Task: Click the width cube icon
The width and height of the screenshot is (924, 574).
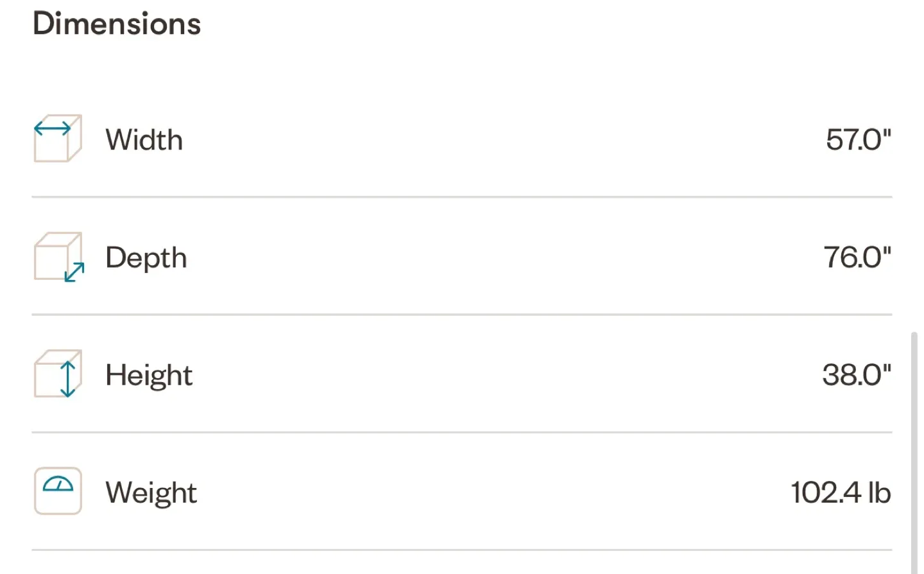Action: tap(58, 139)
